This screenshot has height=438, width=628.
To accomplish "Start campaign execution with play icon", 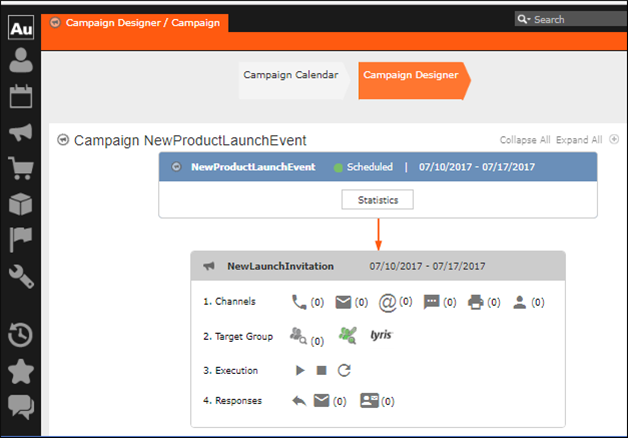I will pyautogui.click(x=300, y=370).
